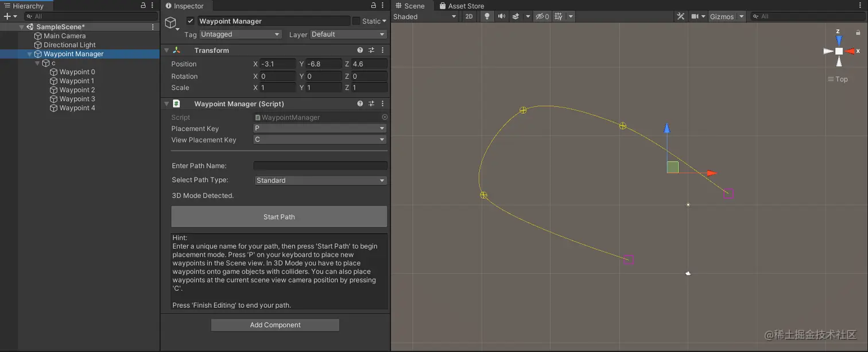Open the Tag dropdown showing Untagged
This screenshot has height=352, width=868.
[x=240, y=34]
